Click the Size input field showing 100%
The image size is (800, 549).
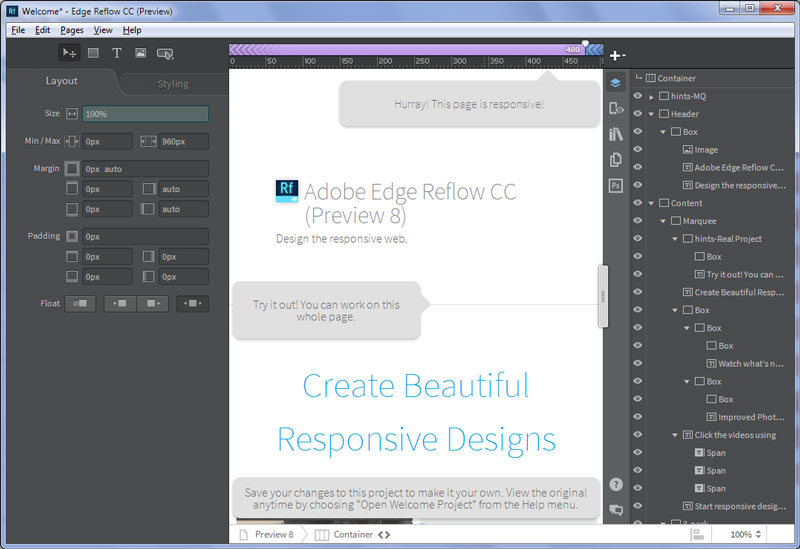click(145, 114)
